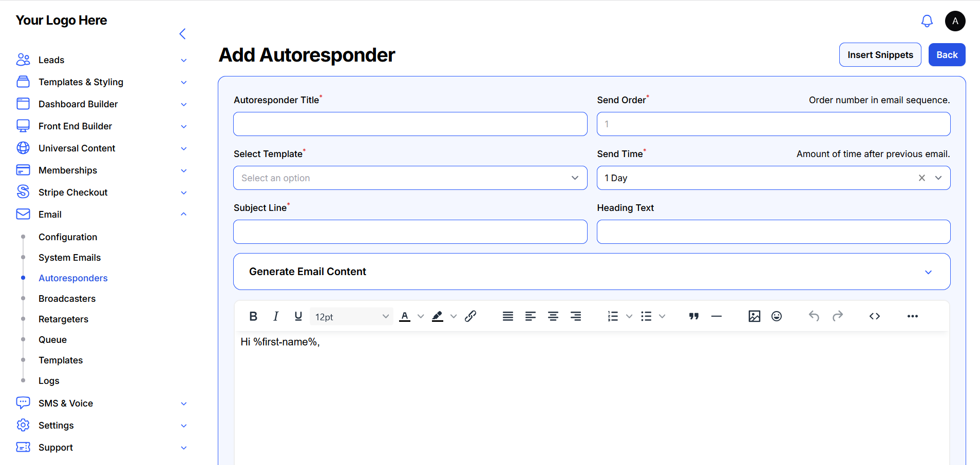Image resolution: width=980 pixels, height=465 pixels.
Task: Click the Insert Snippets button
Action: click(x=880, y=55)
